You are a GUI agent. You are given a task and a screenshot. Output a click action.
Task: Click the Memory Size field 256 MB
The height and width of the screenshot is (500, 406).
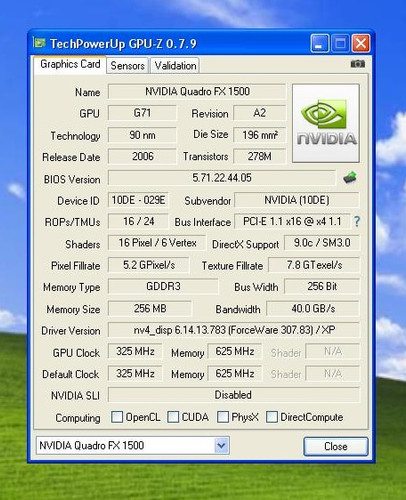pyautogui.click(x=150, y=308)
